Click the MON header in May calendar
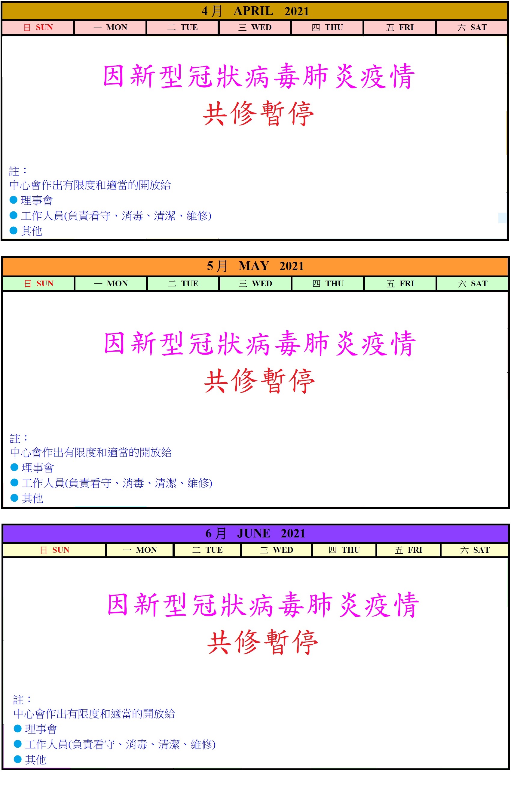The height and width of the screenshot is (812, 511). [111, 284]
